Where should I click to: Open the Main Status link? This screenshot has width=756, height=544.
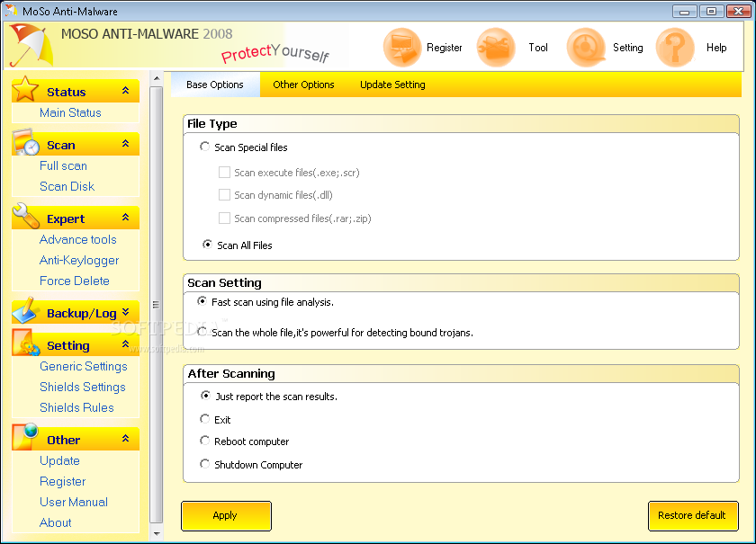point(70,112)
